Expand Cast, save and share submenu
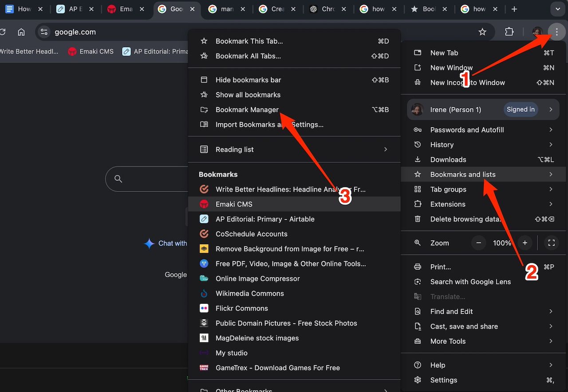This screenshot has height=392, width=568. (x=484, y=326)
